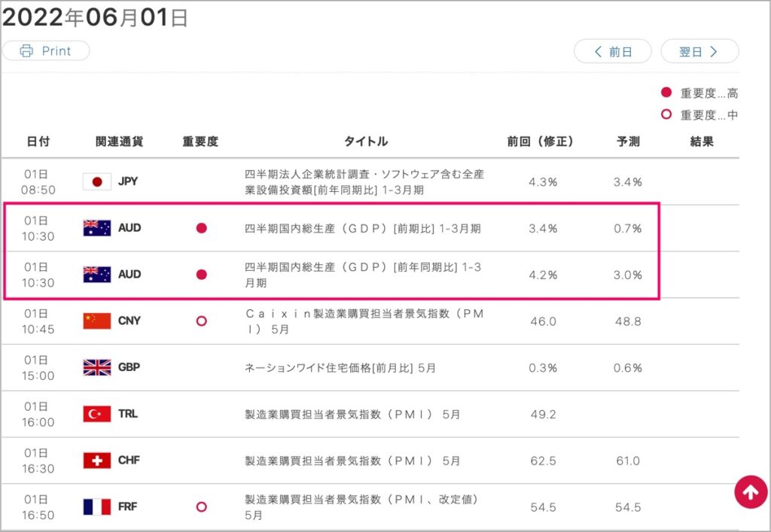
Task: Click the medium importance circle in CNY row
Action: click(x=202, y=321)
